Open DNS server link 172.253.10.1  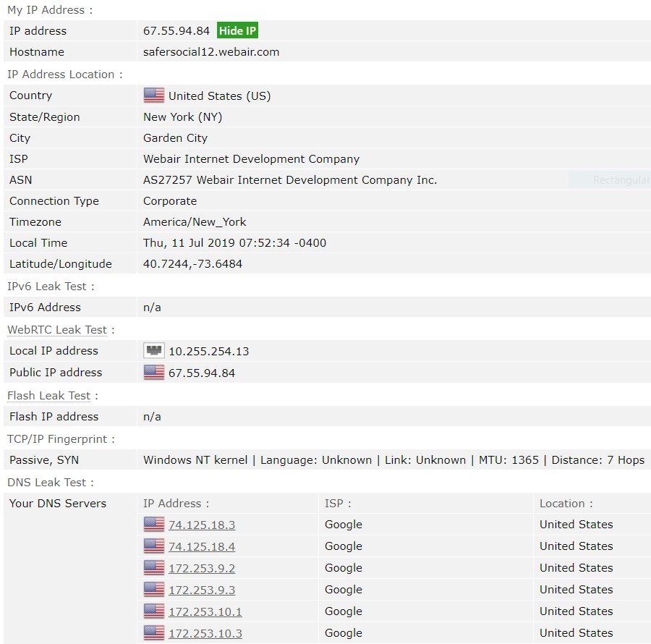pos(205,611)
